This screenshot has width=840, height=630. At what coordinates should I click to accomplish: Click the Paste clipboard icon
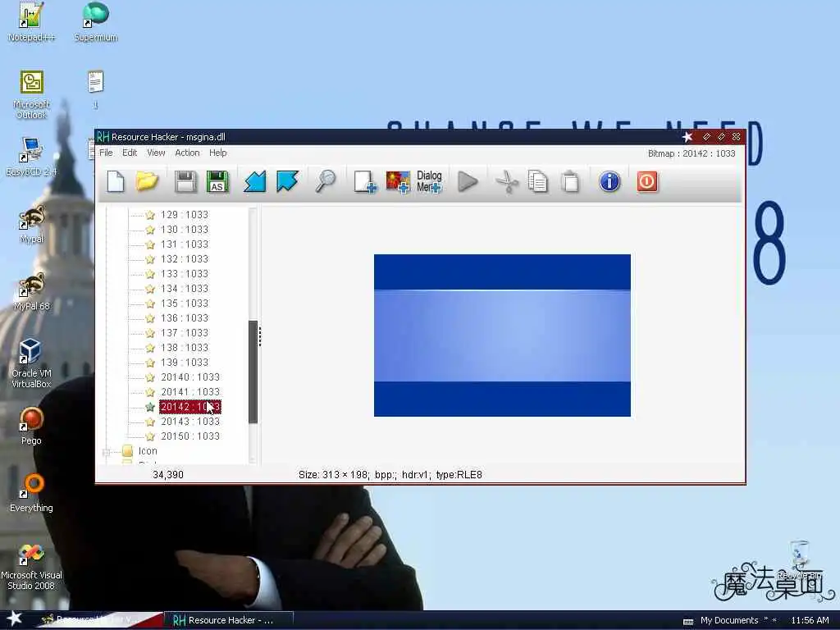point(570,181)
